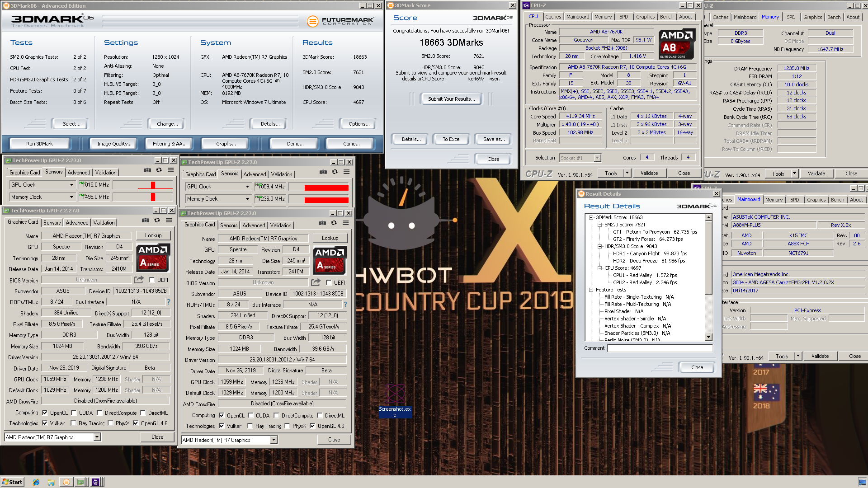
Task: Toggle PhysX checkbox in right GPU-Z window
Action: pos(287,426)
